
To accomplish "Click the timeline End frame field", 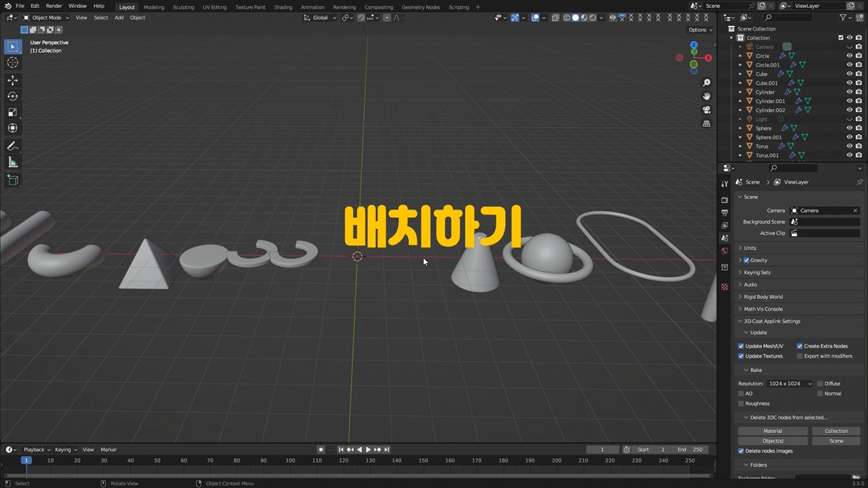I will click(689, 450).
